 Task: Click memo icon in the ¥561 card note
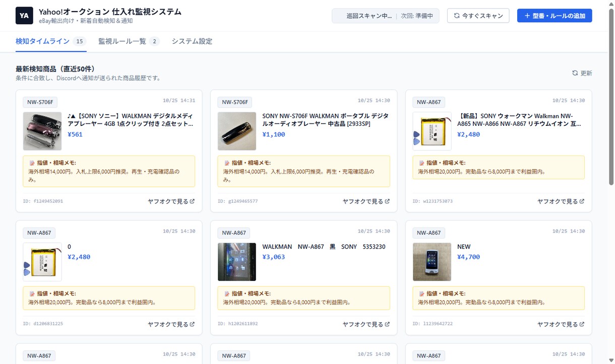pyautogui.click(x=32, y=163)
